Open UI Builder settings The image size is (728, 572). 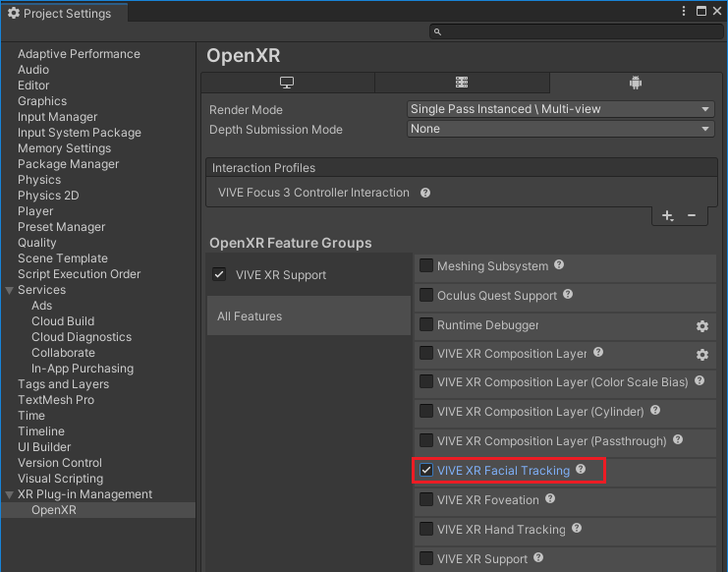pyautogui.click(x=44, y=447)
